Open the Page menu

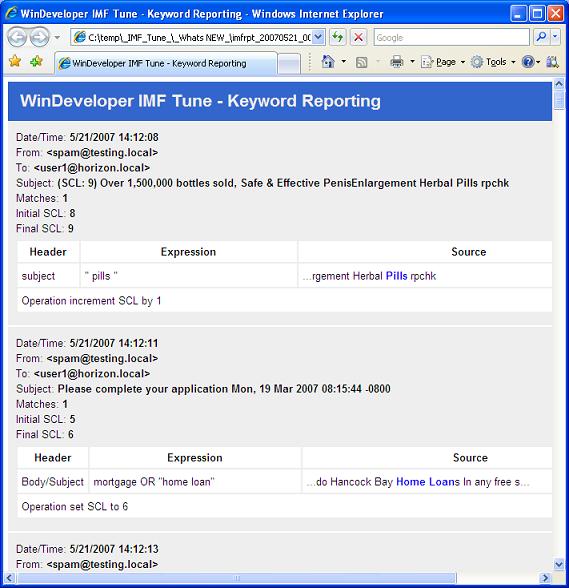(442, 62)
